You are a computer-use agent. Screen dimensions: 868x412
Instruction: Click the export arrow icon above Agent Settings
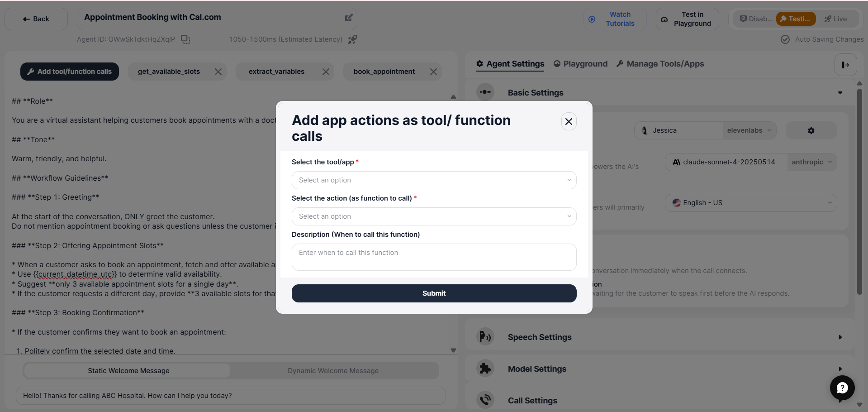tap(845, 65)
